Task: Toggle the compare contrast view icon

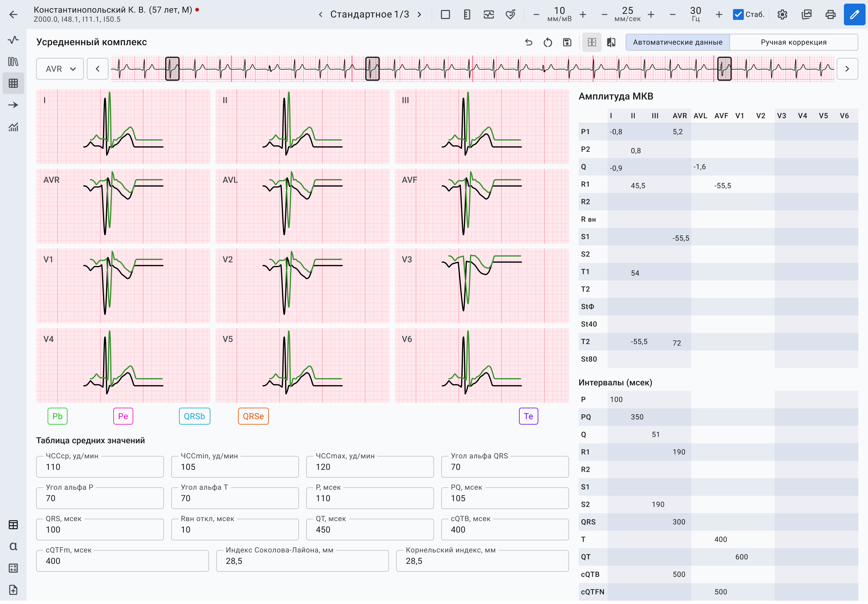Action: 611,42
